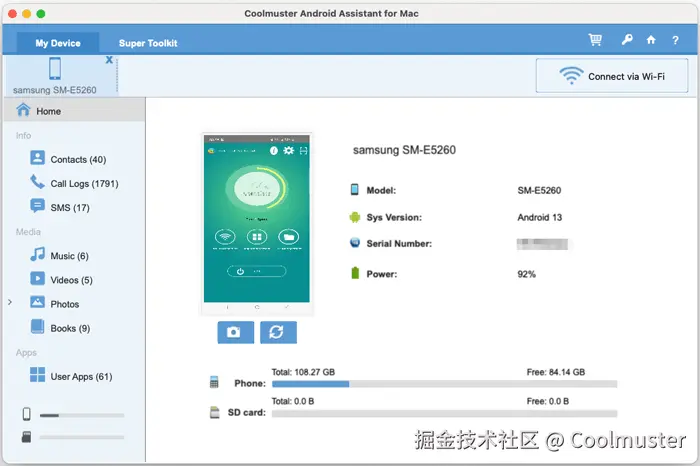Open User Apps (61)
Image resolution: width=700 pixels, height=466 pixels.
[x=81, y=376]
